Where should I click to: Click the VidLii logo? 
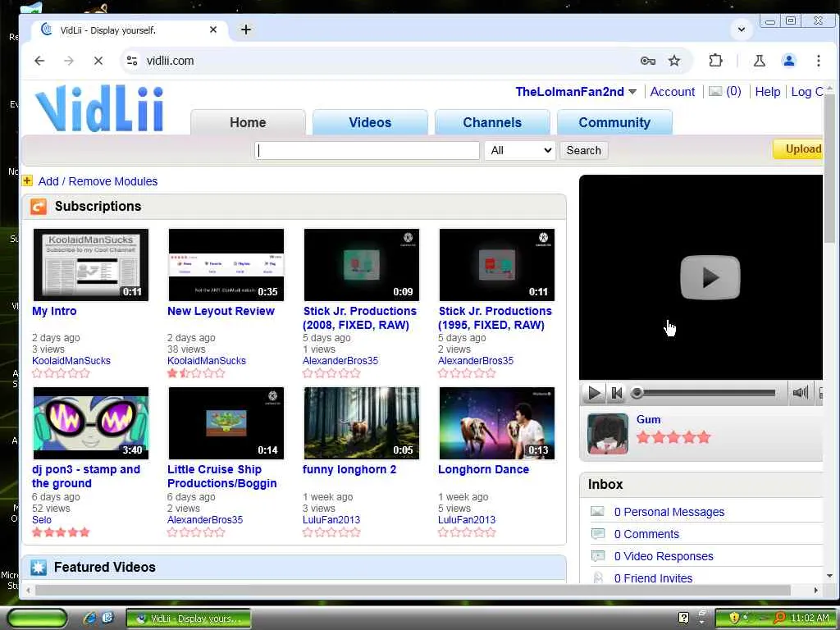[99, 108]
